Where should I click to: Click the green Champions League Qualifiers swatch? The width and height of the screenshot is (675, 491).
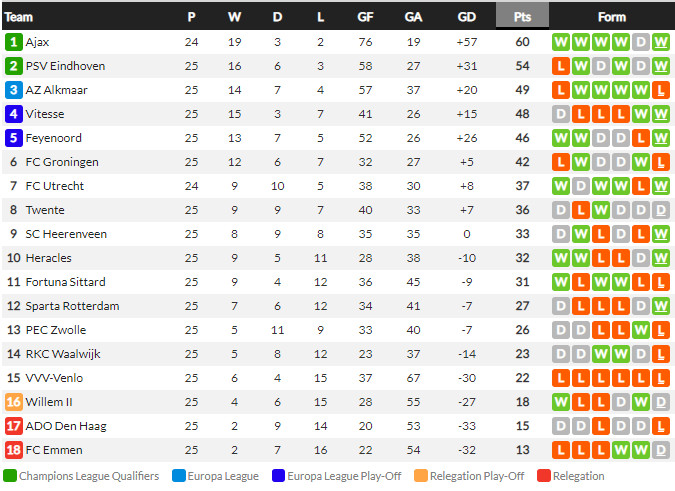(x=10, y=476)
